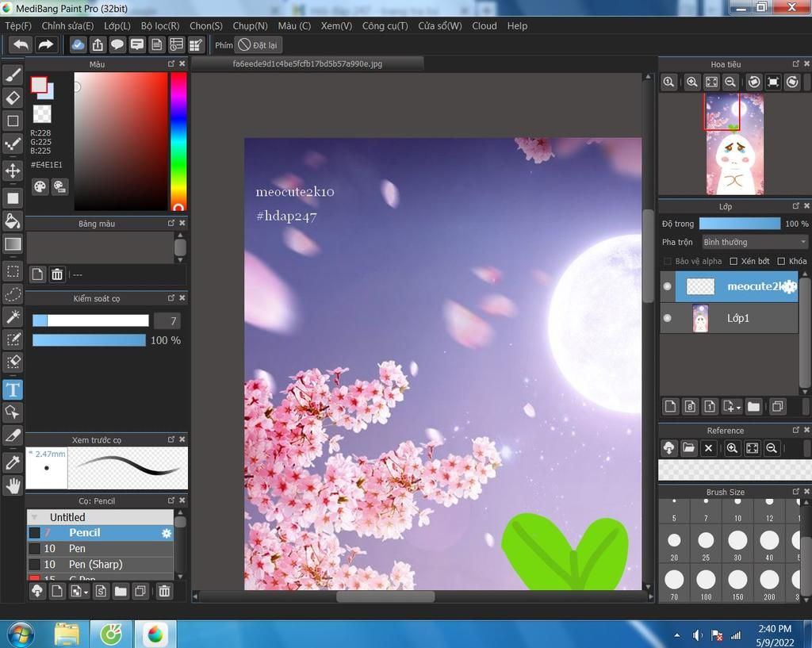812x648 pixels.
Task: Click the Đặt lại reset button
Action: [x=258, y=45]
